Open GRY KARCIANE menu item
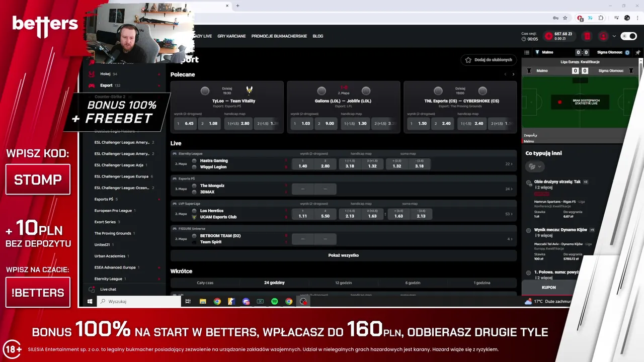Viewport: 644px width, 362px height. (x=231, y=36)
